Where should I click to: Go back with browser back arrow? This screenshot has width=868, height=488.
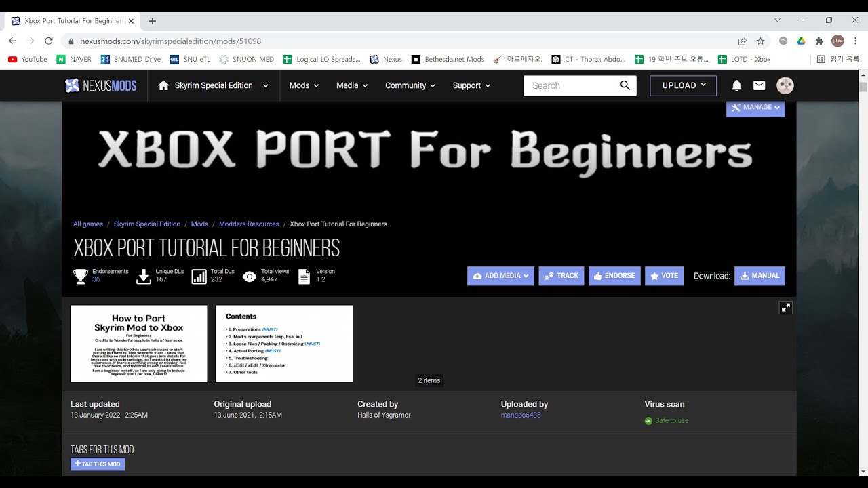(12, 41)
